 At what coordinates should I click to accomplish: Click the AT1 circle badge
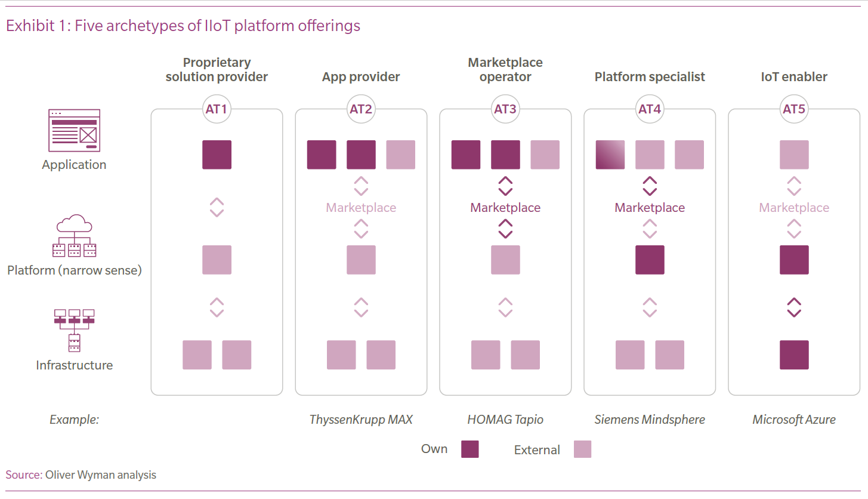click(x=217, y=109)
